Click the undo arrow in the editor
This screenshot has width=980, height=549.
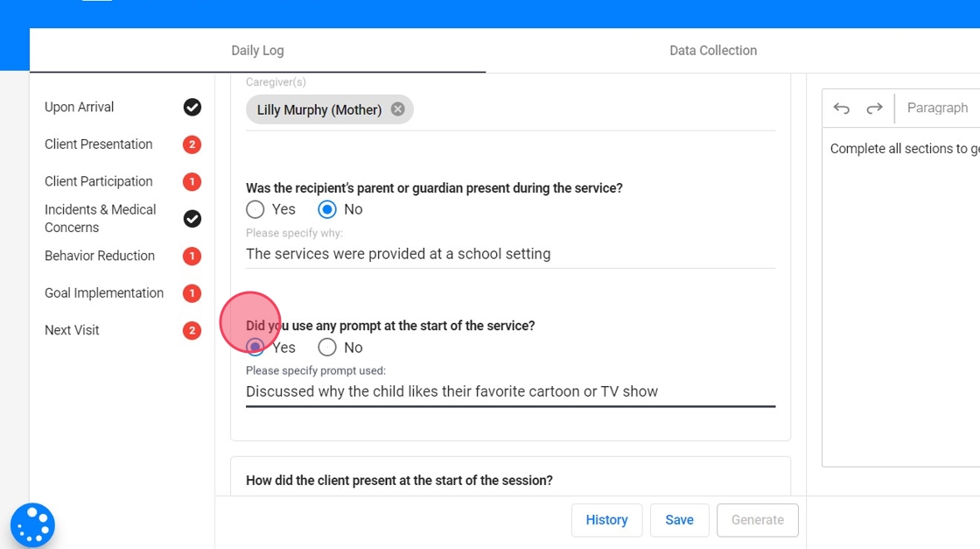point(842,109)
